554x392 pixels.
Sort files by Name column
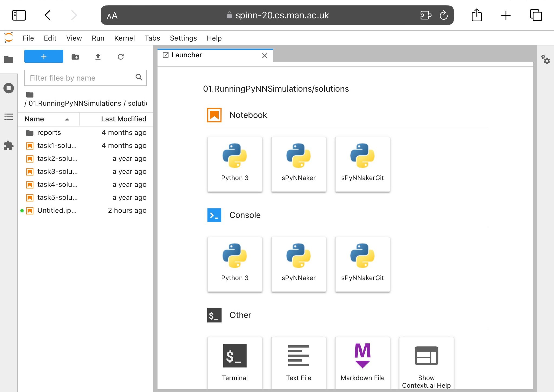coord(48,119)
